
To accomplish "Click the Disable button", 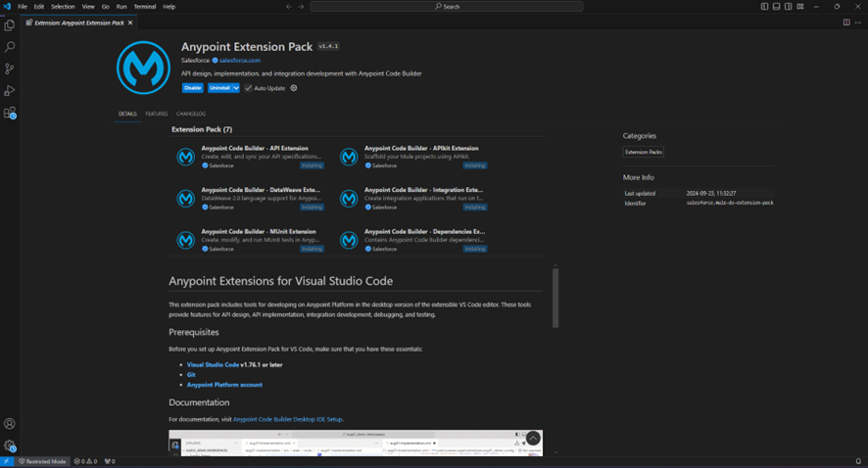I will tap(193, 88).
